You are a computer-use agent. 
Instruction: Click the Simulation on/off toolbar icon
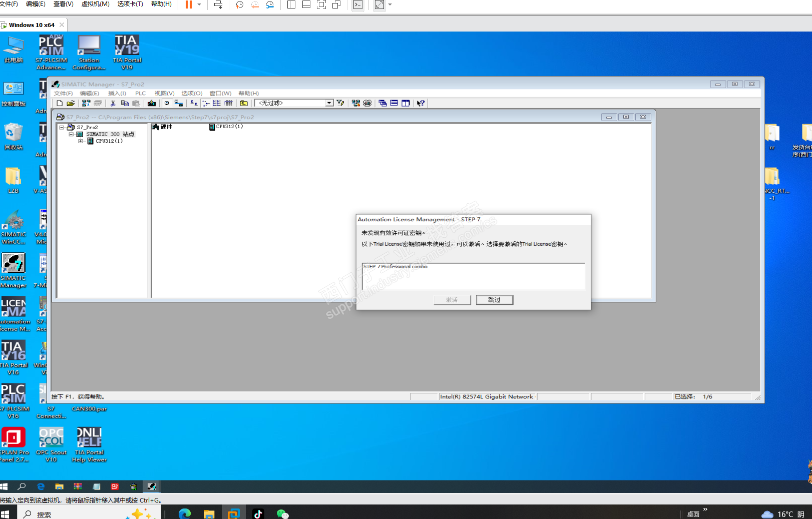(x=367, y=103)
